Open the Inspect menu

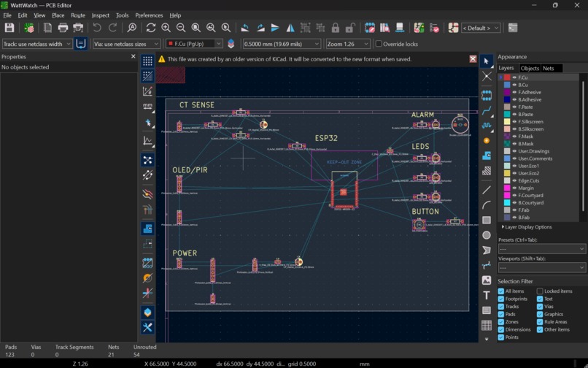click(101, 15)
